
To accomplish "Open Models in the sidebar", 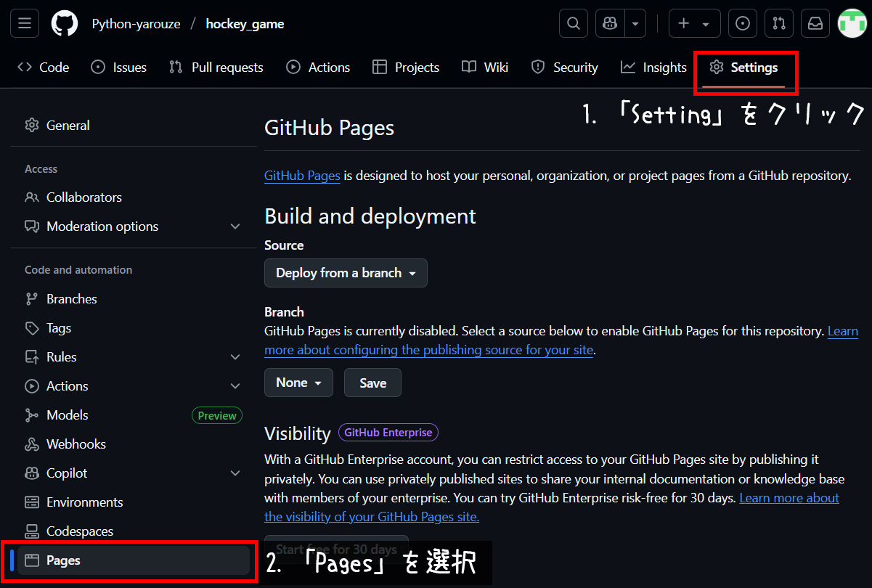I will [134, 415].
